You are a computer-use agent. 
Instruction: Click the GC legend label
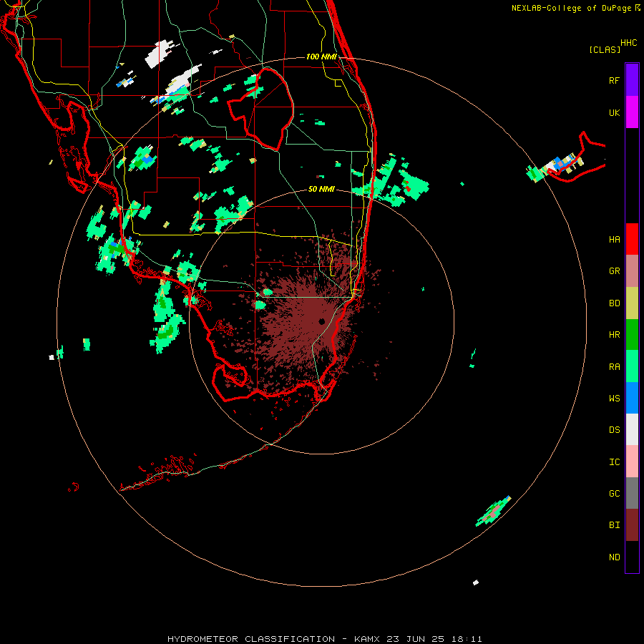[x=614, y=494]
